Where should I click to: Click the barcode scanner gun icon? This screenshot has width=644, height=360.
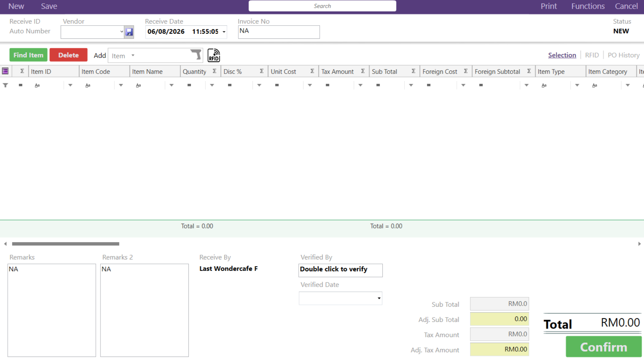[x=196, y=55]
